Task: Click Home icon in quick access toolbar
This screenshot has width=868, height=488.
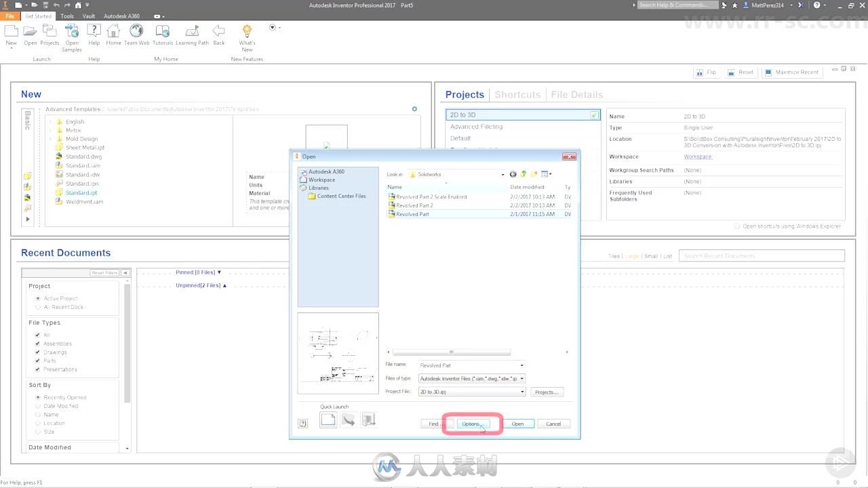Action: [x=78, y=5]
